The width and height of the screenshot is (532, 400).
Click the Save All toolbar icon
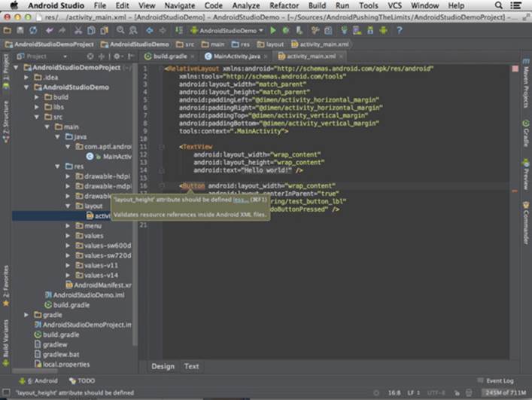pyautogui.click(x=20, y=31)
